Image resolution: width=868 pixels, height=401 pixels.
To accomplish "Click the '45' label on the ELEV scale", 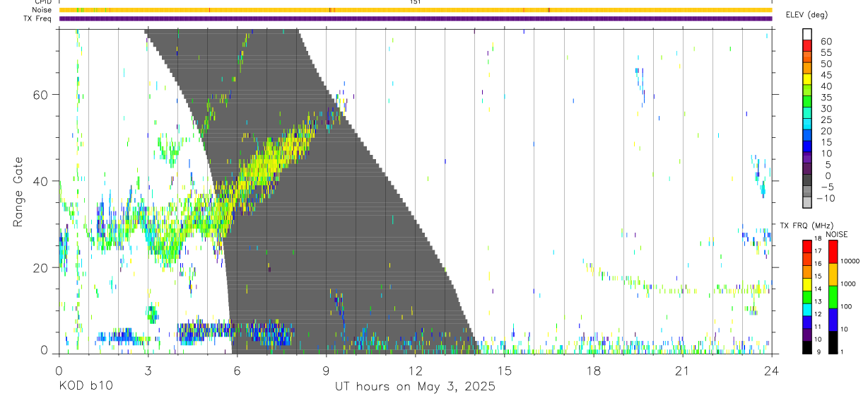I will click(826, 75).
